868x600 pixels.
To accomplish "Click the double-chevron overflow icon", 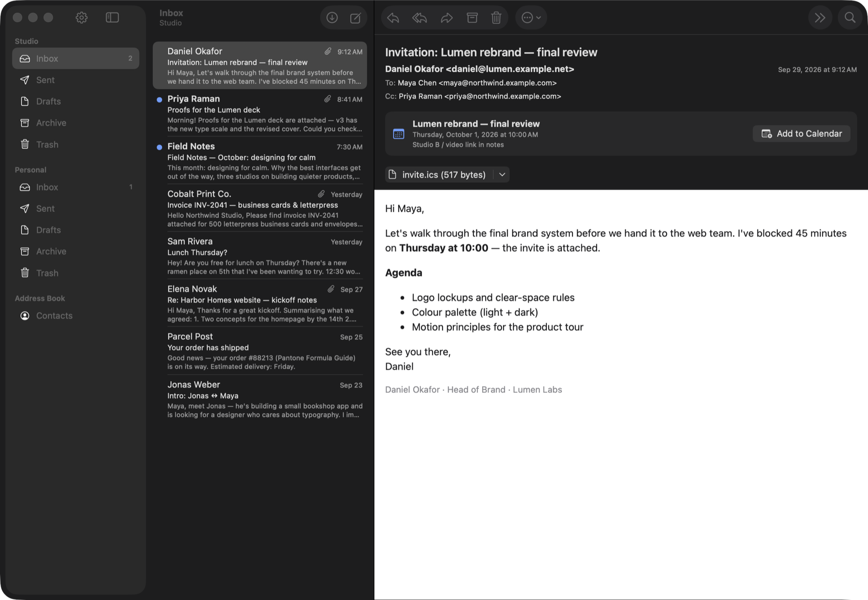I will pos(820,18).
